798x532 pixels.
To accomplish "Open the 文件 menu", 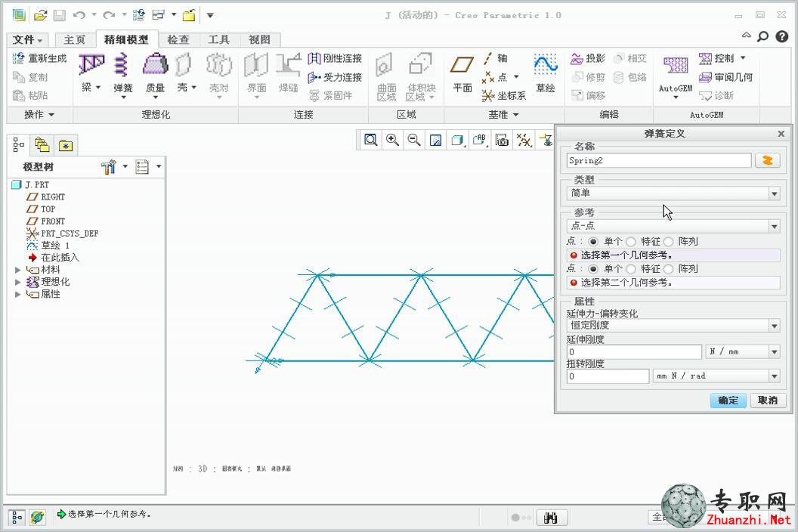I will 27,40.
